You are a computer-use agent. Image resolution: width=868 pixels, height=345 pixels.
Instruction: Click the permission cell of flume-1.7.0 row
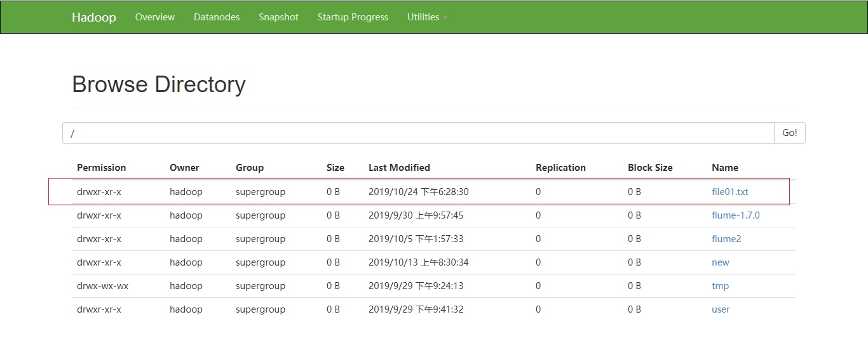click(99, 215)
